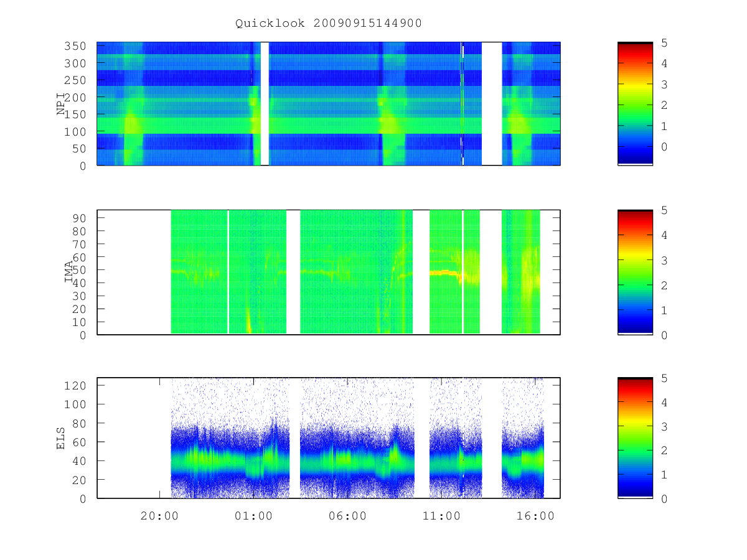Click the IMA panel color bar
Viewport: 747px width, 560px height.
pos(635,273)
